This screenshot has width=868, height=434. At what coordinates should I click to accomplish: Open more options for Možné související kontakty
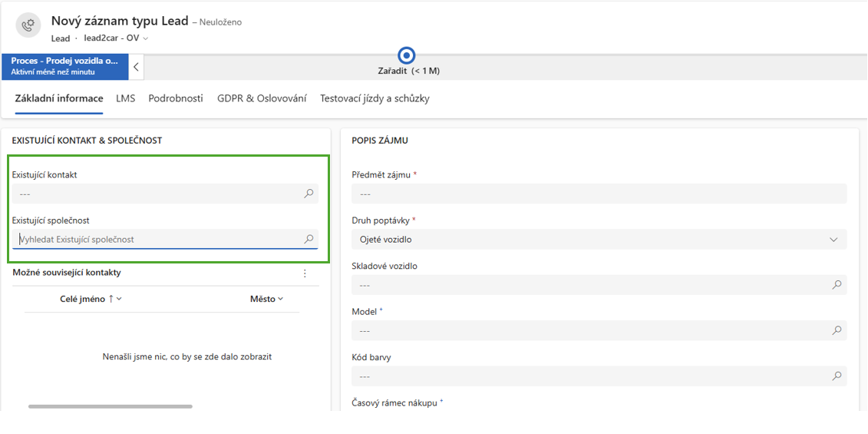coord(305,273)
